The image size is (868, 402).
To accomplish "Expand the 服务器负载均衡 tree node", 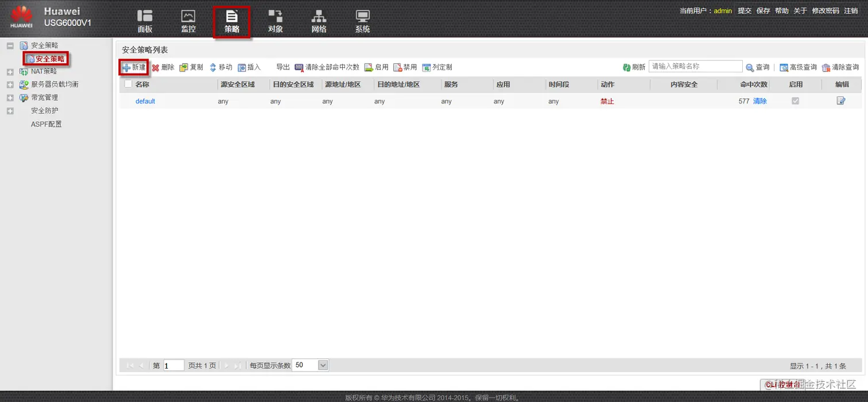I will tap(10, 84).
